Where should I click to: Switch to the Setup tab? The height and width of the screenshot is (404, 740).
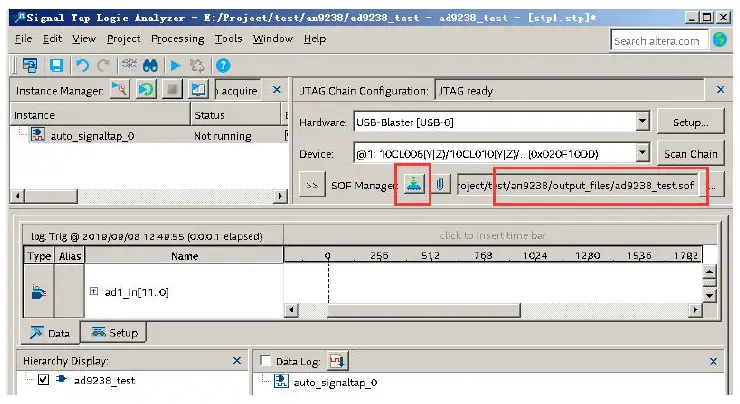[x=114, y=332]
